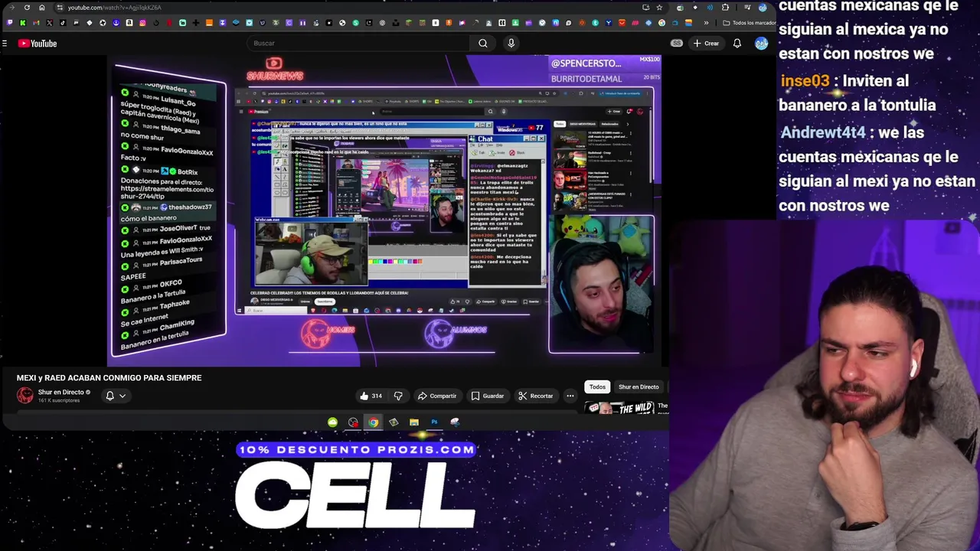Screen dimensions: 980x551
Task: Open Photoshop from the taskbar
Action: point(434,422)
